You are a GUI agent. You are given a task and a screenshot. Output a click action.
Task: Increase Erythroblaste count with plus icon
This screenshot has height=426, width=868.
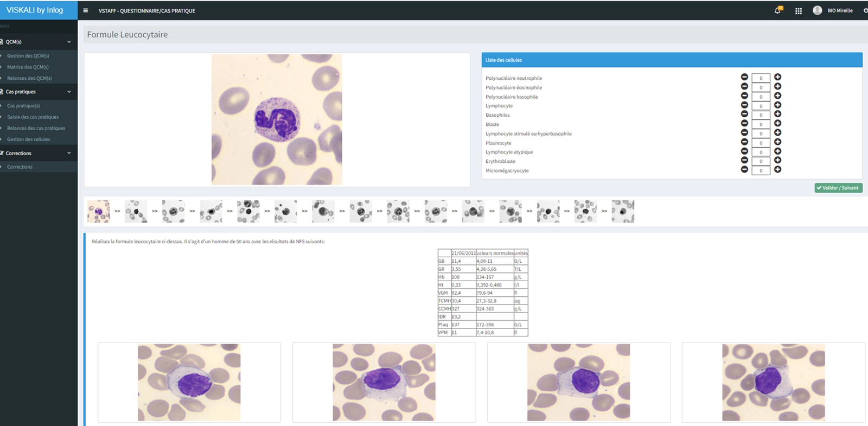pyautogui.click(x=777, y=160)
